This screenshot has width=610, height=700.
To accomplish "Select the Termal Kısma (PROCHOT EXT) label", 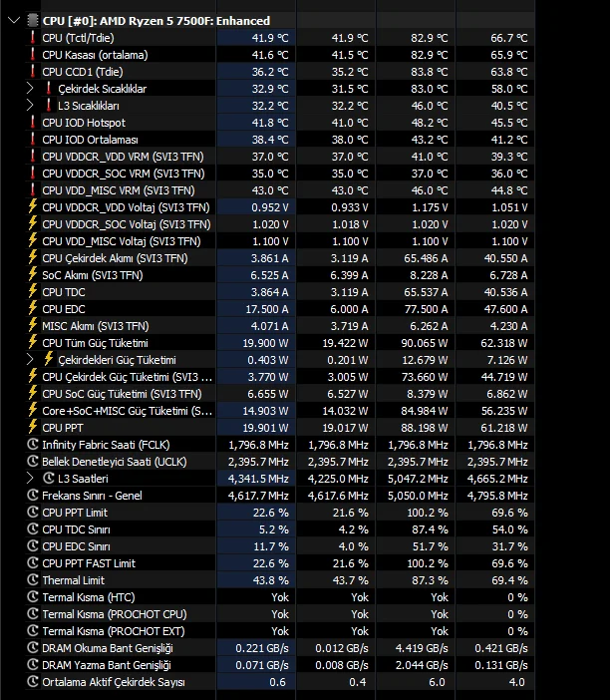I will click(x=114, y=632).
